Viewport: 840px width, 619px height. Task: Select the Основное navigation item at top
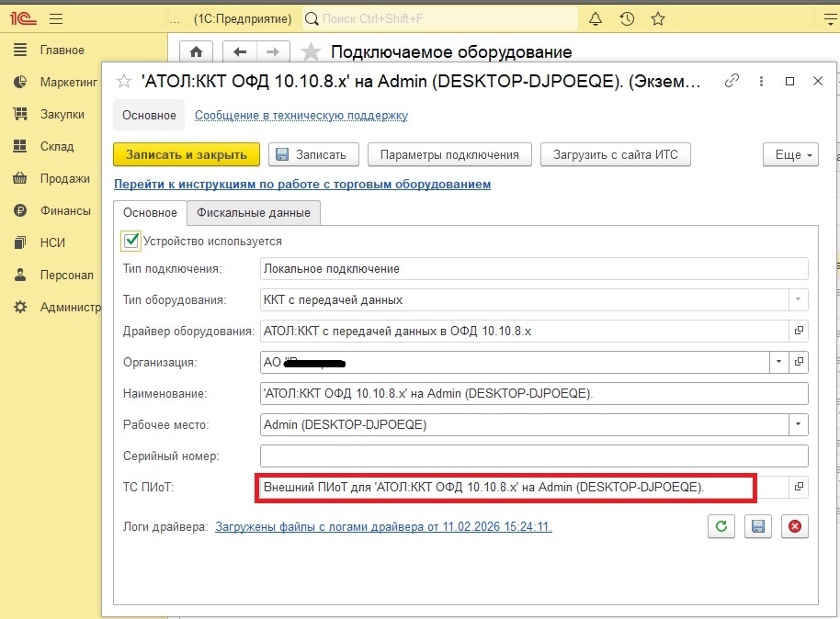pos(149,115)
